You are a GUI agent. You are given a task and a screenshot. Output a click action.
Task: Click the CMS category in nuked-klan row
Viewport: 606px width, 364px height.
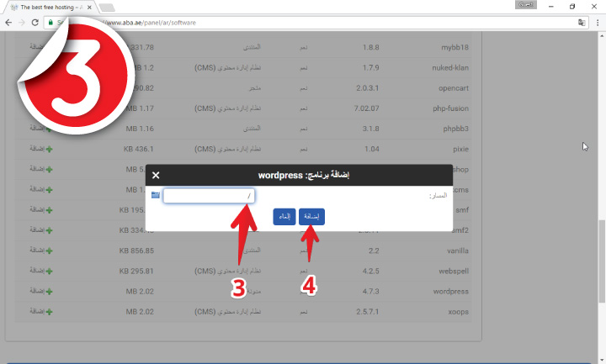(227, 67)
